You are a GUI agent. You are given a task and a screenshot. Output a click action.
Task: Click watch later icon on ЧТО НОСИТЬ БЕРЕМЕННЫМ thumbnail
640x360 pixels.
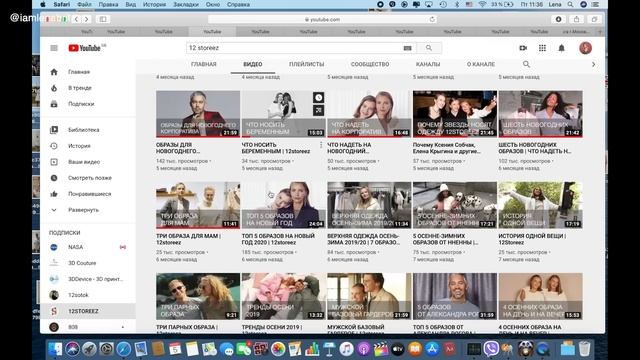[318, 98]
